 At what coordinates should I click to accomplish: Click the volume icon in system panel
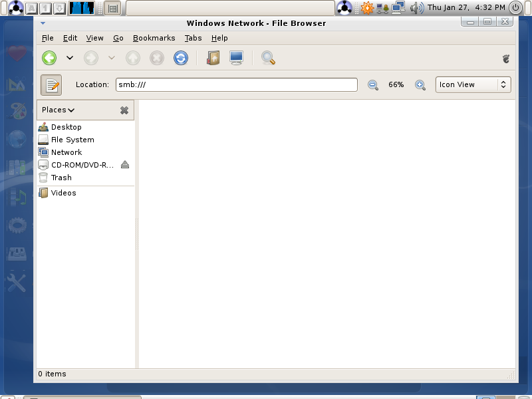point(417,7)
